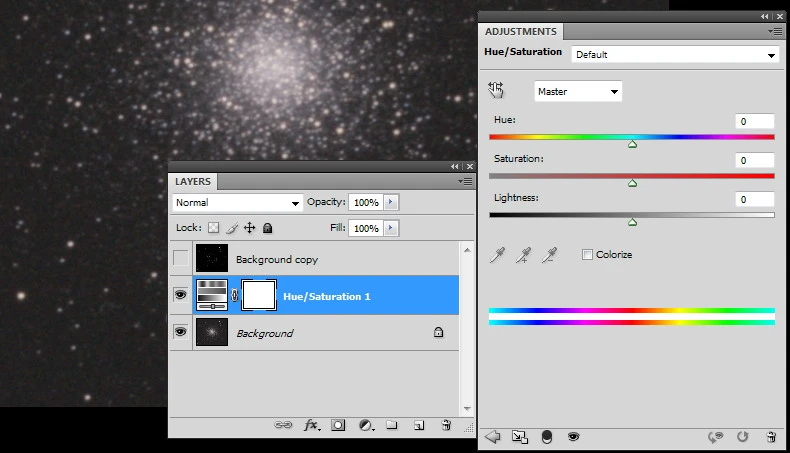The image size is (790, 453).
Task: Select the Layers panel tab
Action: coord(193,182)
